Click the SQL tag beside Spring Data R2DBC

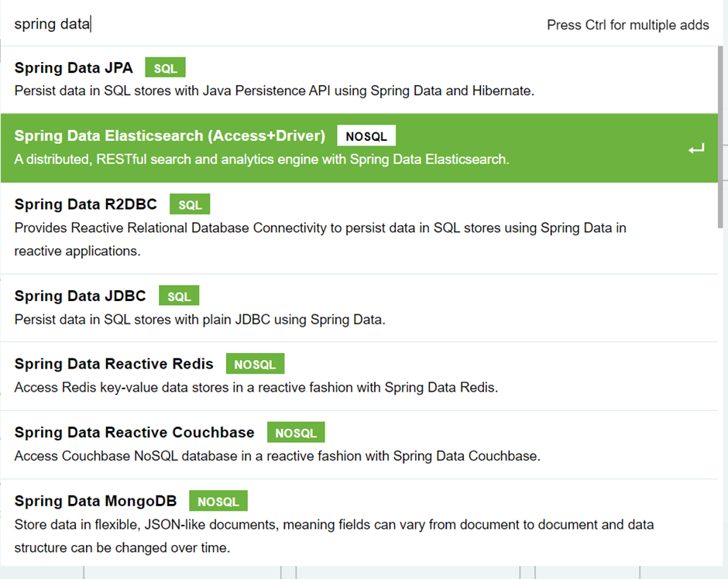tap(190, 204)
